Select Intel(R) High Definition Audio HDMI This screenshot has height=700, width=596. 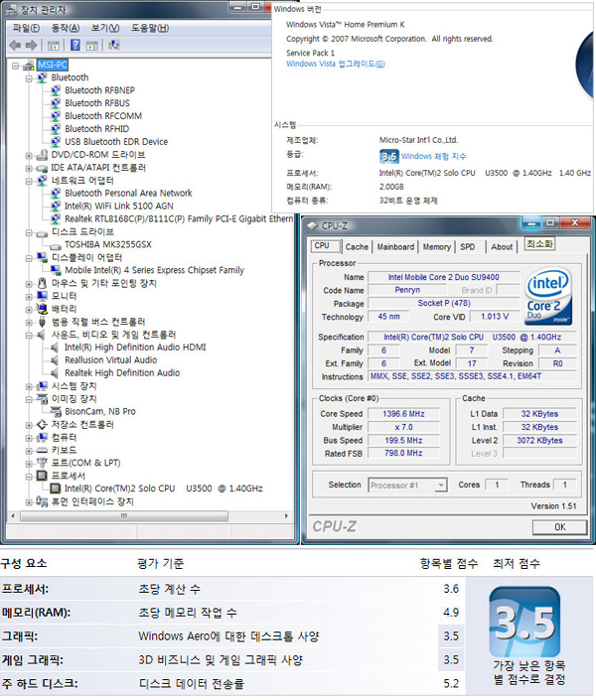click(135, 348)
